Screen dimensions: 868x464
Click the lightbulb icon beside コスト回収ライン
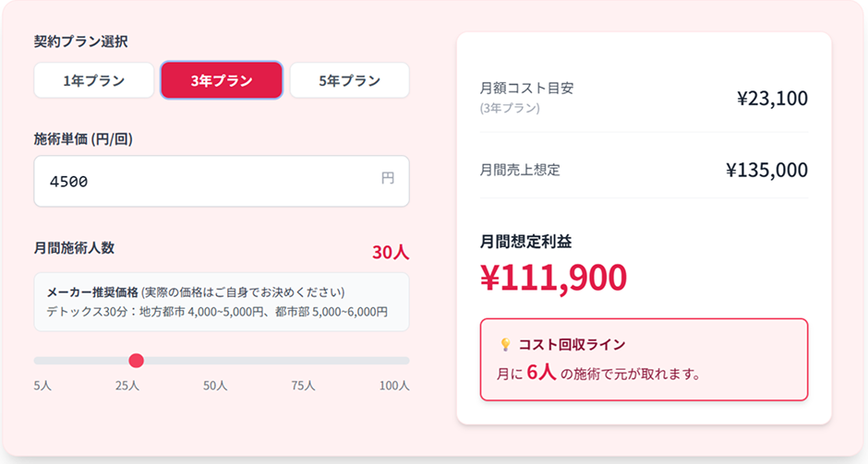coord(505,344)
